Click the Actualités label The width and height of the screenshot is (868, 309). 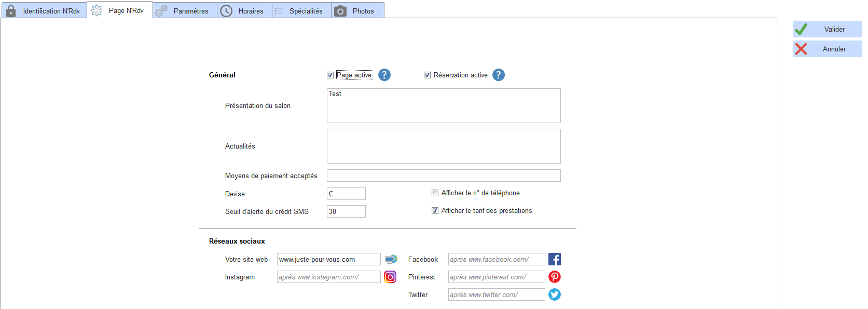tap(240, 146)
